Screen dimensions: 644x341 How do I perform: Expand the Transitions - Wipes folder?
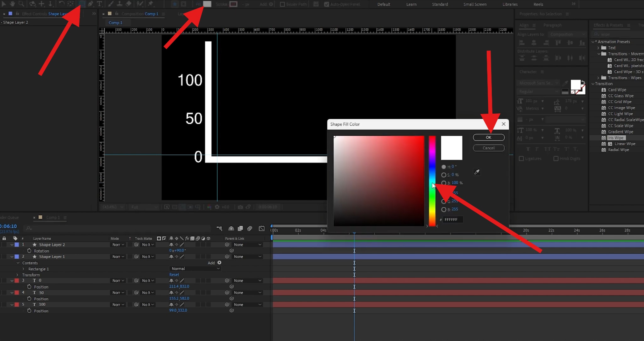(x=599, y=78)
